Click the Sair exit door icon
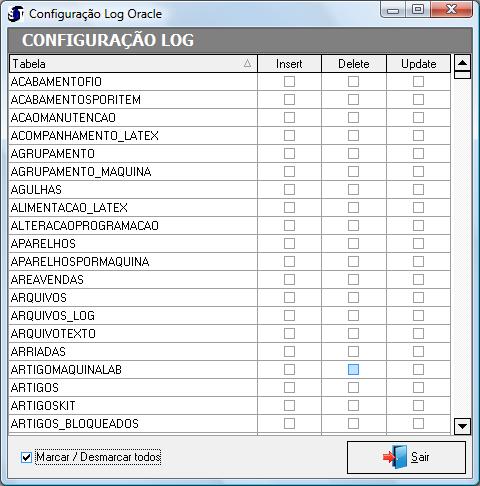This screenshot has height=486, width=480. tap(396, 457)
